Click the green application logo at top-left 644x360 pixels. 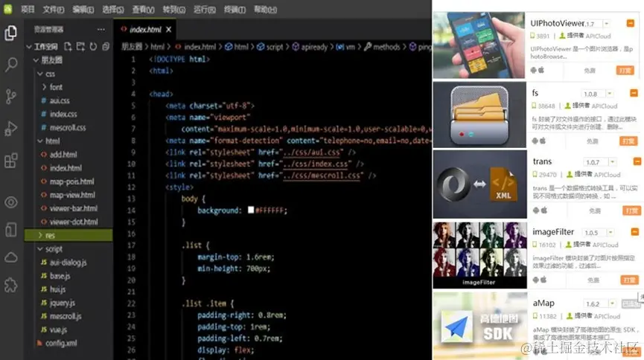(7, 9)
